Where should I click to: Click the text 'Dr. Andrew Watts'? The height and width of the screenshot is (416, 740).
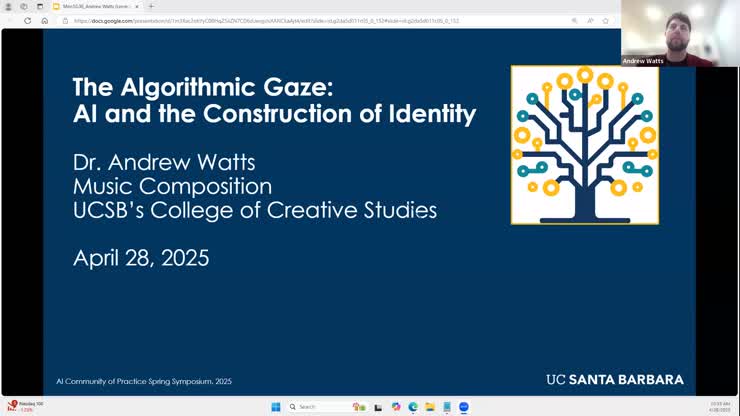point(164,162)
